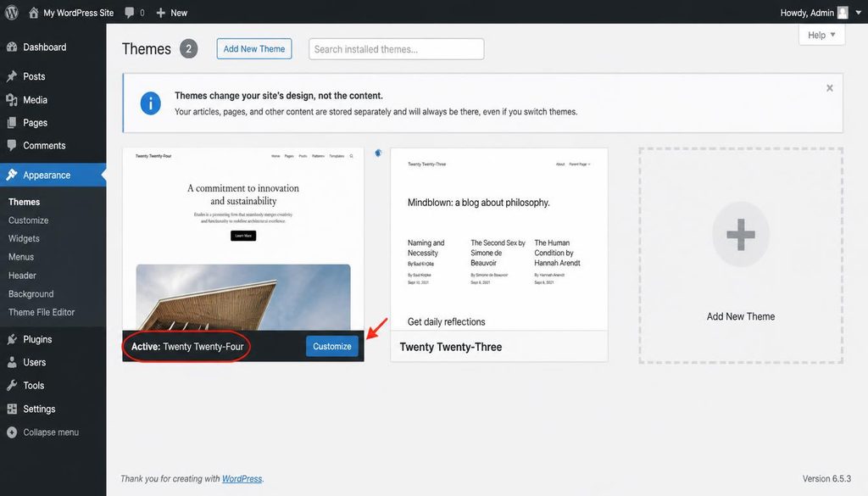Click the Posts pushpin icon
The width and height of the screenshot is (868, 496).
click(x=12, y=76)
